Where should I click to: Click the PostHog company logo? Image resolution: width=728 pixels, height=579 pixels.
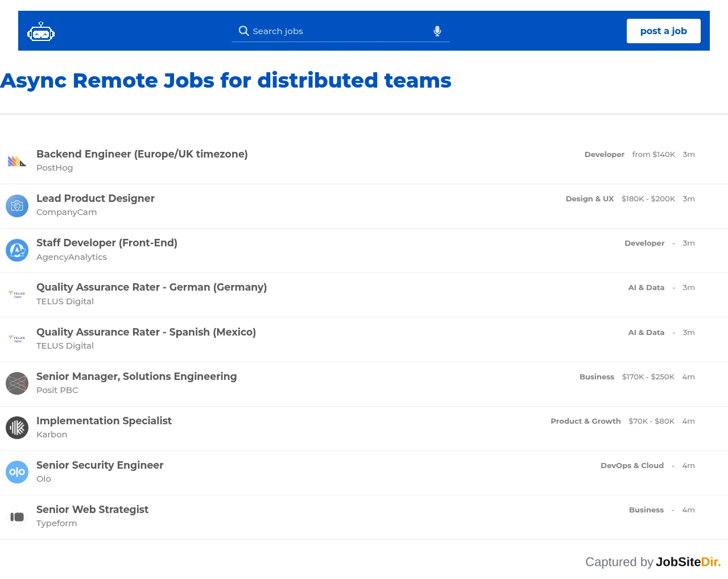point(17,162)
